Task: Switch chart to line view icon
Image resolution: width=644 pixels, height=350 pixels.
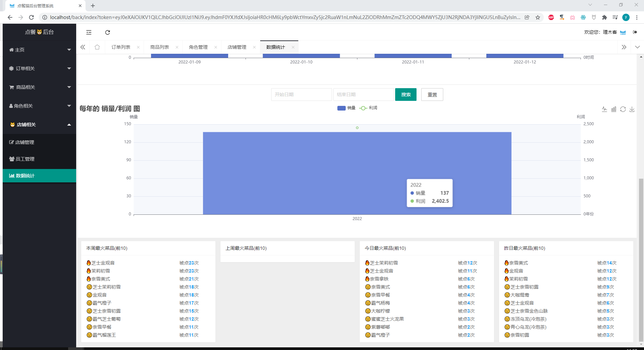Action: coord(604,109)
